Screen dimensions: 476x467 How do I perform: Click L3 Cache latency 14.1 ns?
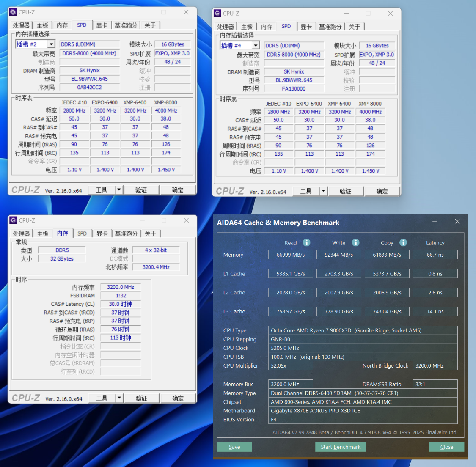pyautogui.click(x=435, y=311)
